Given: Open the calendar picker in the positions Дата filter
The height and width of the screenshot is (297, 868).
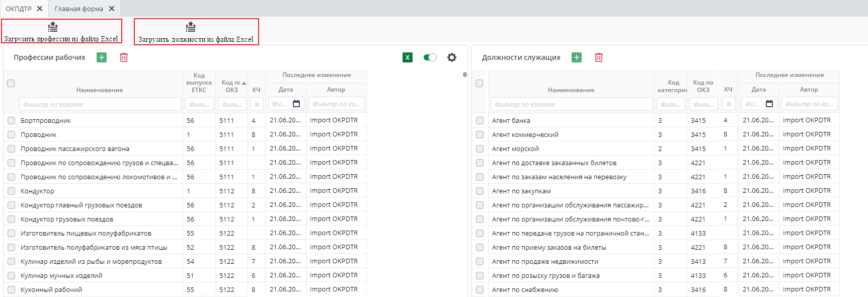Looking at the screenshot, I should coord(769,104).
